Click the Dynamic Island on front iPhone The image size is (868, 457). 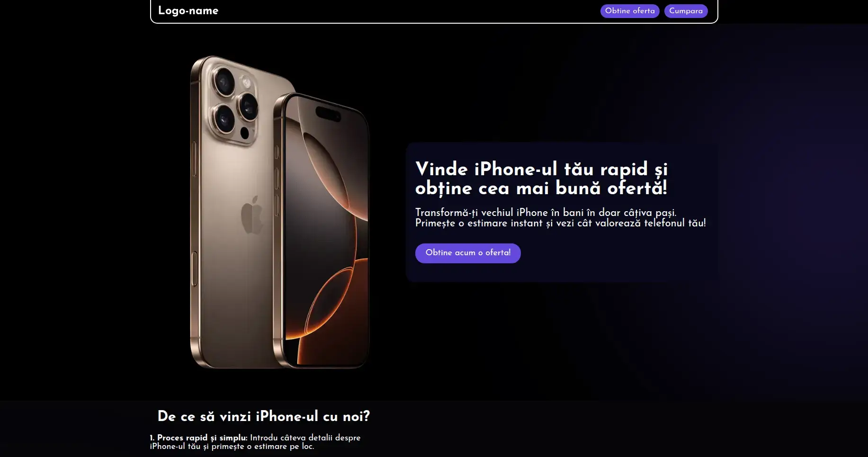[328, 114]
